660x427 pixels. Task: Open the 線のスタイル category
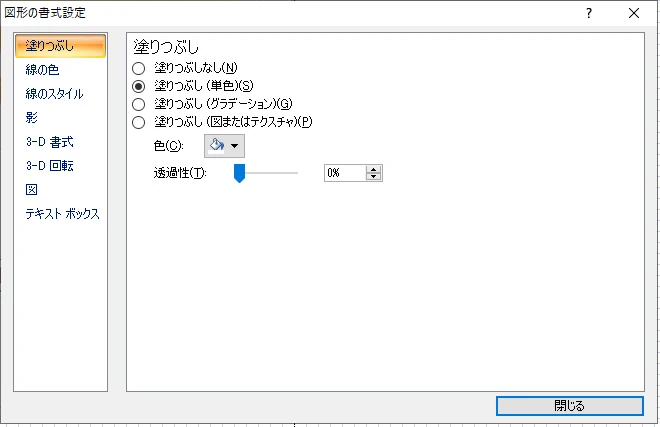coord(54,94)
